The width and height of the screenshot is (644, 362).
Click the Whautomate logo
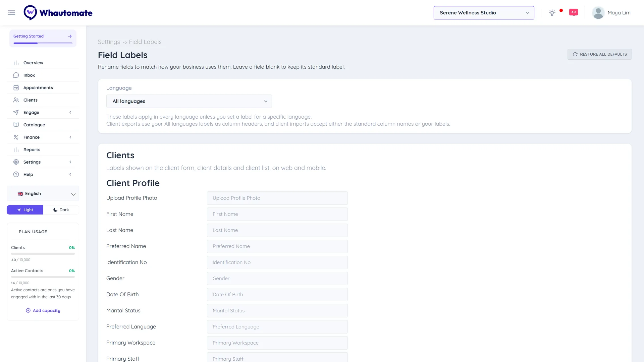58,13
